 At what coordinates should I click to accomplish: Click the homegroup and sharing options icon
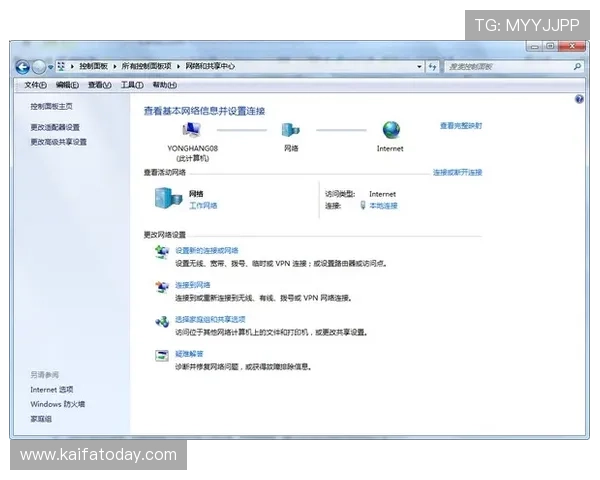click(x=162, y=321)
